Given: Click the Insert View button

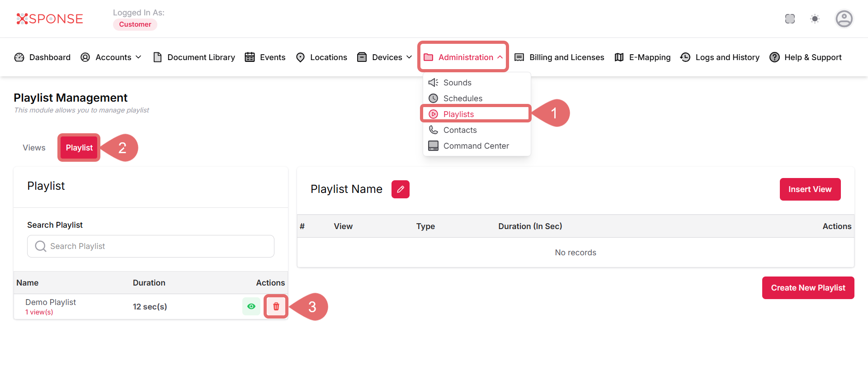Looking at the screenshot, I should tap(810, 189).
